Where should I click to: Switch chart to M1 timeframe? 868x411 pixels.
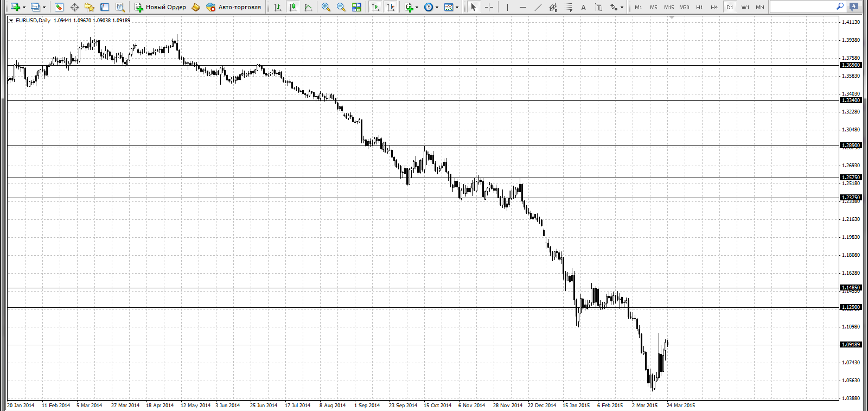(639, 7)
